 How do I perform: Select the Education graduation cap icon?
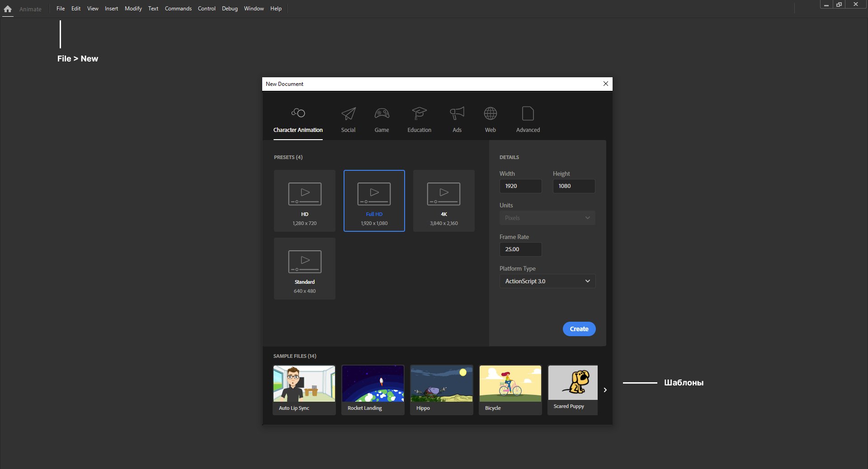[x=420, y=113]
